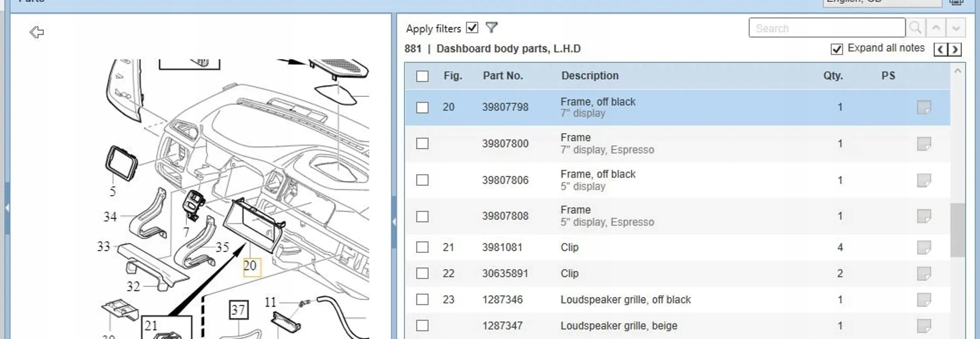980x339 pixels.
Task: Click description 'Loudspeaker grille, off black'
Action: tap(626, 300)
